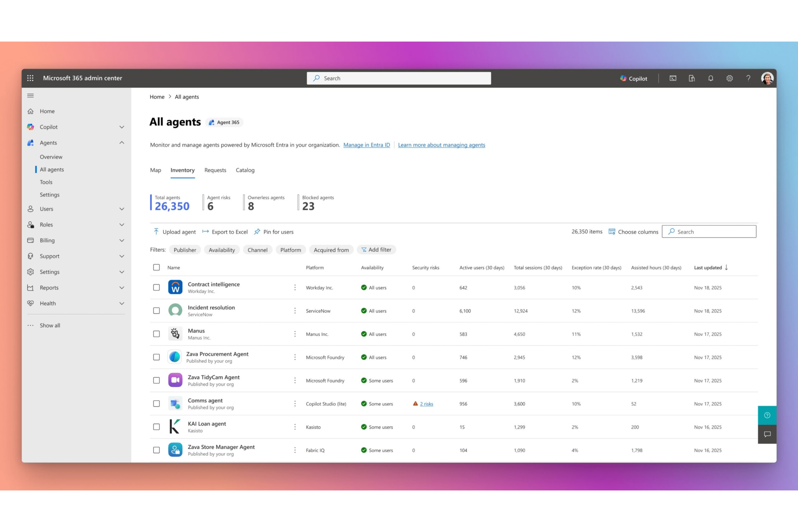Click the Comms agent icon

click(175, 403)
